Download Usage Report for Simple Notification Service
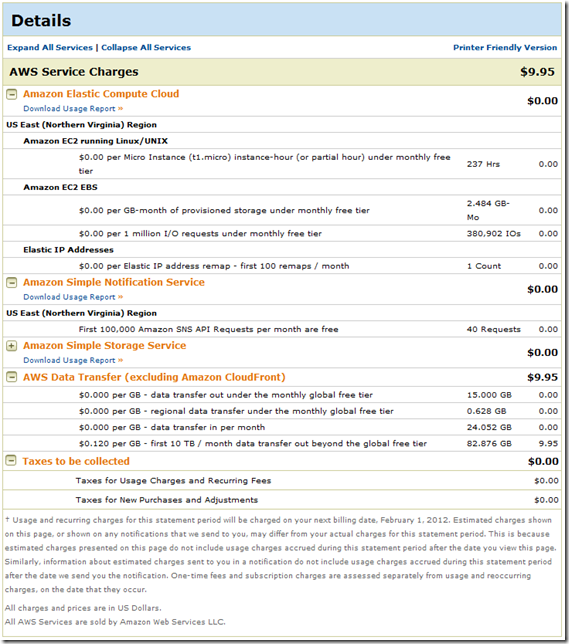The width and height of the screenshot is (569, 644). tap(73, 297)
